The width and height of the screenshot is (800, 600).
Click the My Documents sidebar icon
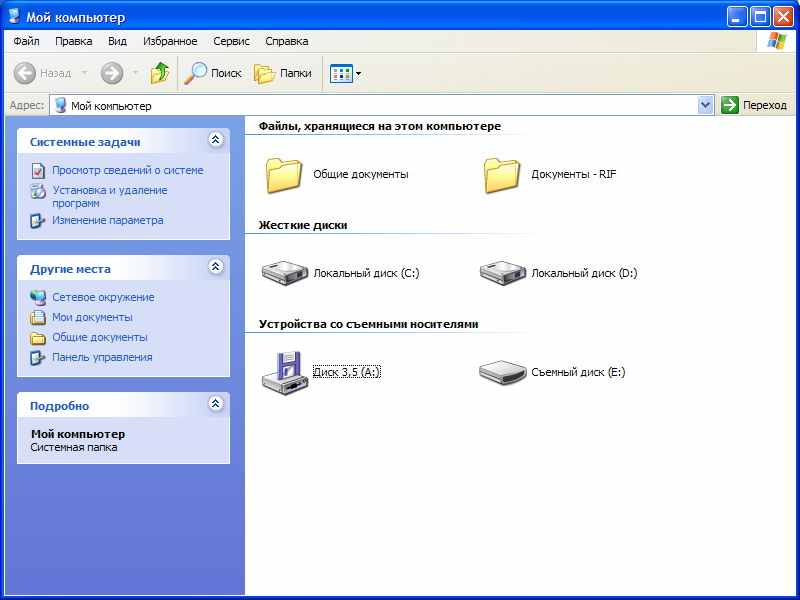[38, 317]
